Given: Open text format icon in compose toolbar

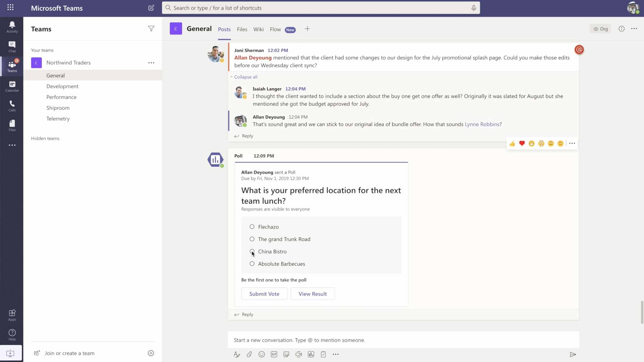Looking at the screenshot, I should 237,354.
